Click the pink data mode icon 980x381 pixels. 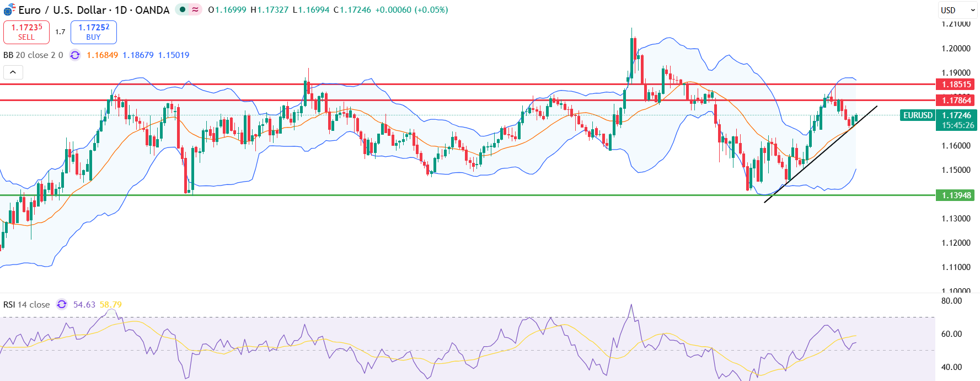point(195,9)
